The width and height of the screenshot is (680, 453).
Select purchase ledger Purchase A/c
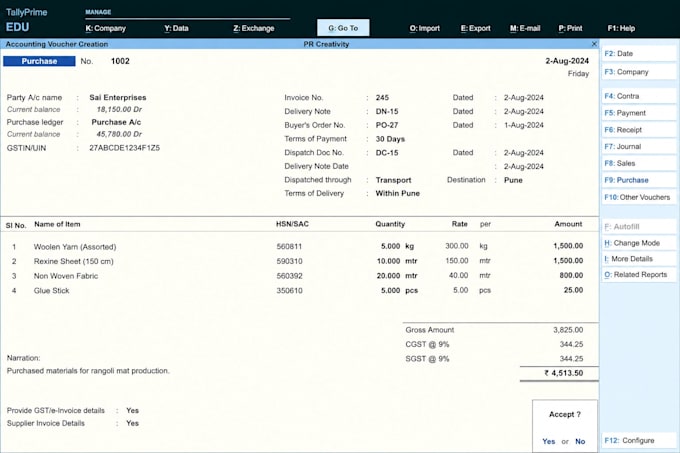(x=116, y=122)
